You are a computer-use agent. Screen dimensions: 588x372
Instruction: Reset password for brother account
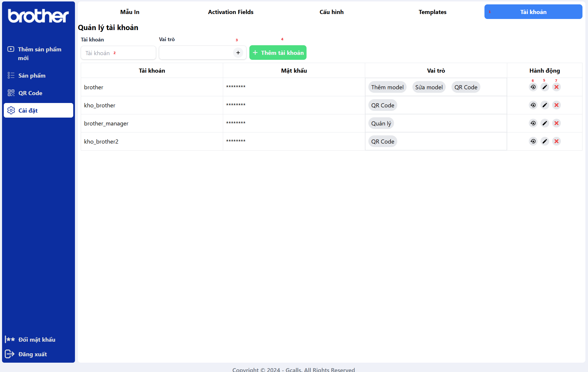[533, 87]
